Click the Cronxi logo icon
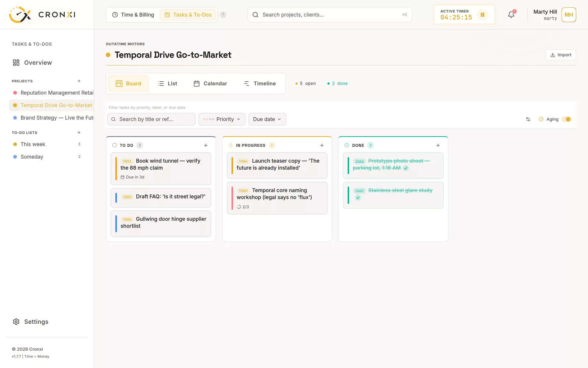The width and height of the screenshot is (588, 368). point(20,15)
